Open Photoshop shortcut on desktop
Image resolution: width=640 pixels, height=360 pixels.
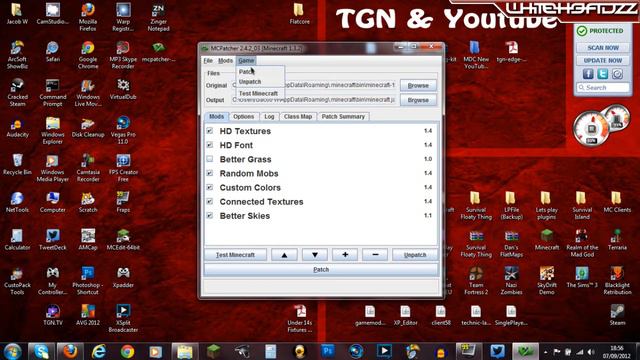[88, 281]
